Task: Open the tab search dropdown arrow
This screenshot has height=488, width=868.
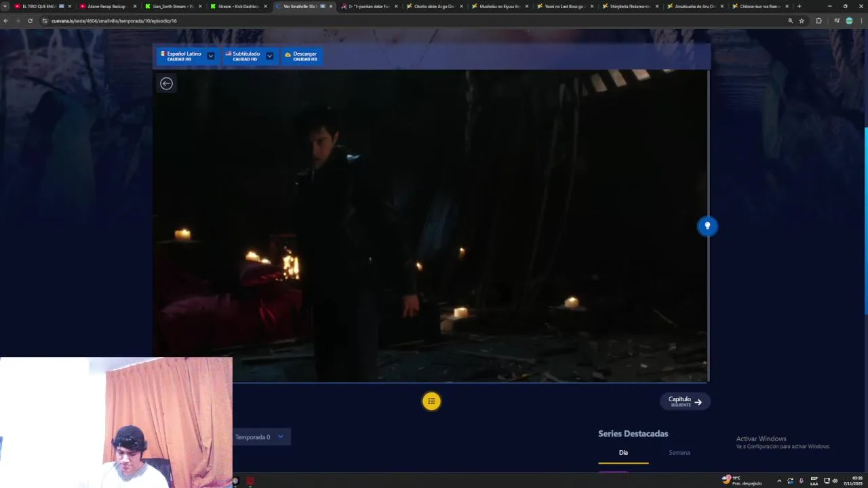Action: (x=5, y=6)
